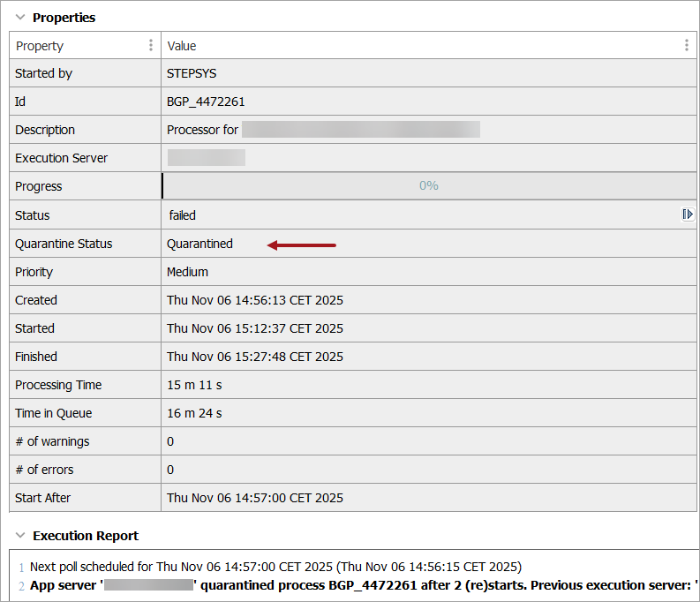Click the failed status value
This screenshot has height=602, width=700.
pos(183,215)
